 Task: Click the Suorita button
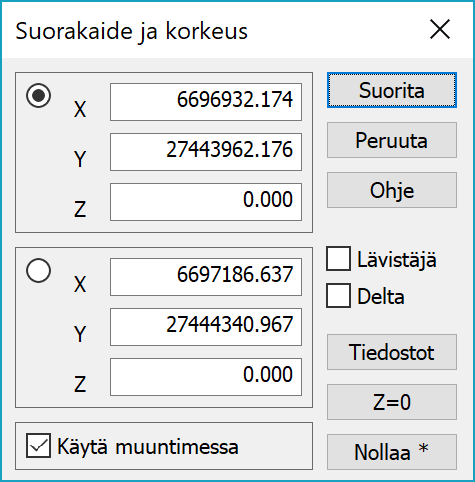(392, 90)
